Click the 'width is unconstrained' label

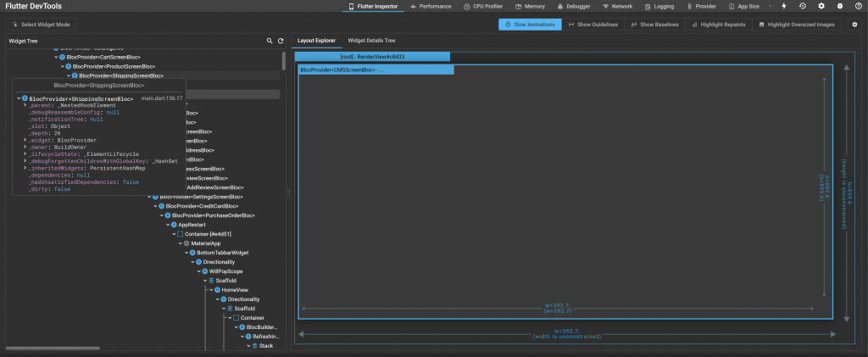click(567, 337)
